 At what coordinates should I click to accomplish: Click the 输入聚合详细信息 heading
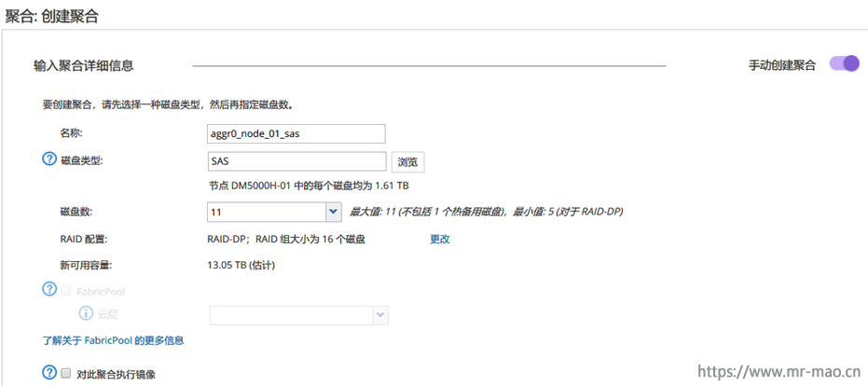tap(84, 66)
